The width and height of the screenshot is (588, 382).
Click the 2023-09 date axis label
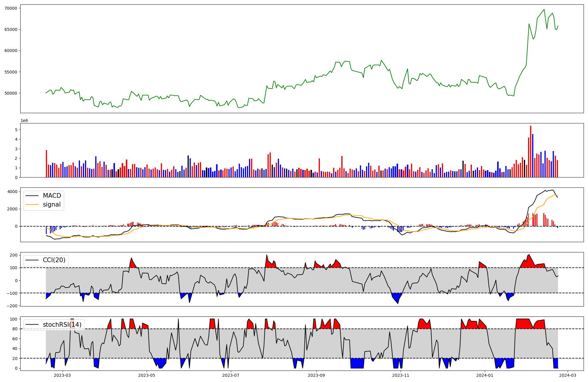point(316,375)
